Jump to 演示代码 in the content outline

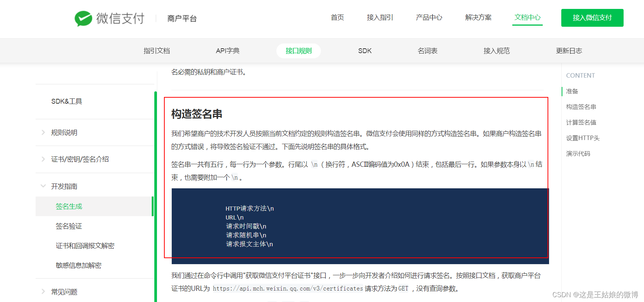[578, 153]
